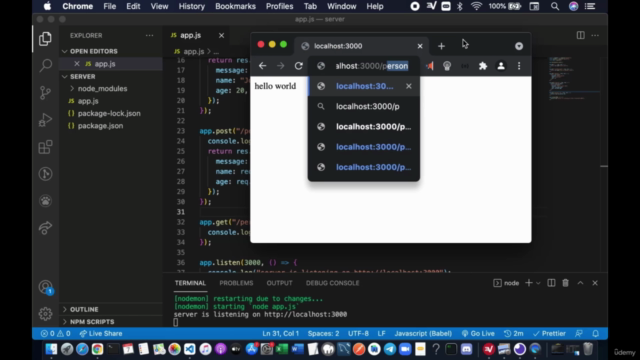
Task: Open the Extensions view
Action: click(x=45, y=147)
